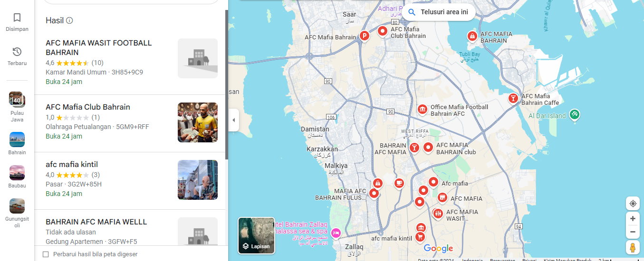Click the green Al Dar Island marker
This screenshot has height=261, width=644.
coord(575,114)
